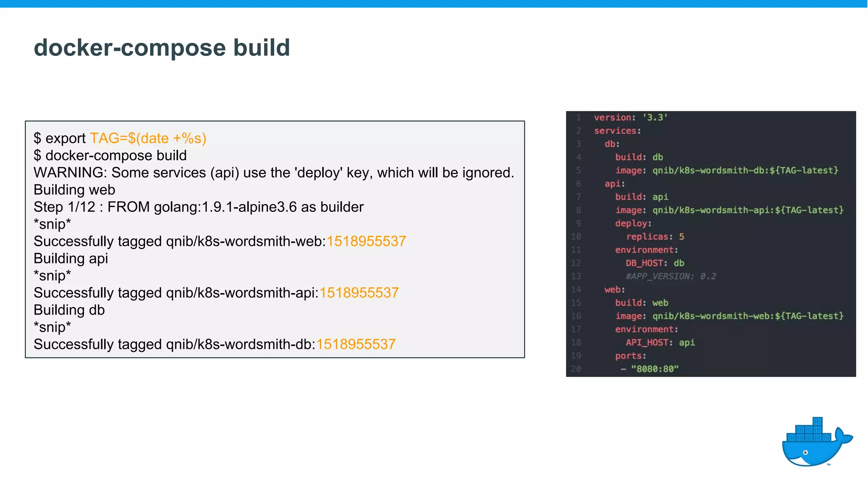Click 'Step 1/12 : FROM golang:1.9.1-alpine3.6' line
The height and width of the screenshot is (488, 868).
(x=198, y=207)
